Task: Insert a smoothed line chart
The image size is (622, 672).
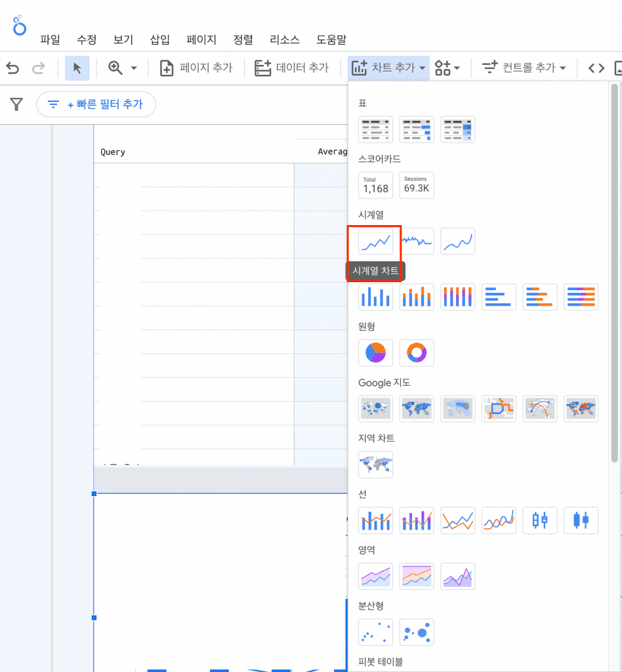Action: (499, 520)
